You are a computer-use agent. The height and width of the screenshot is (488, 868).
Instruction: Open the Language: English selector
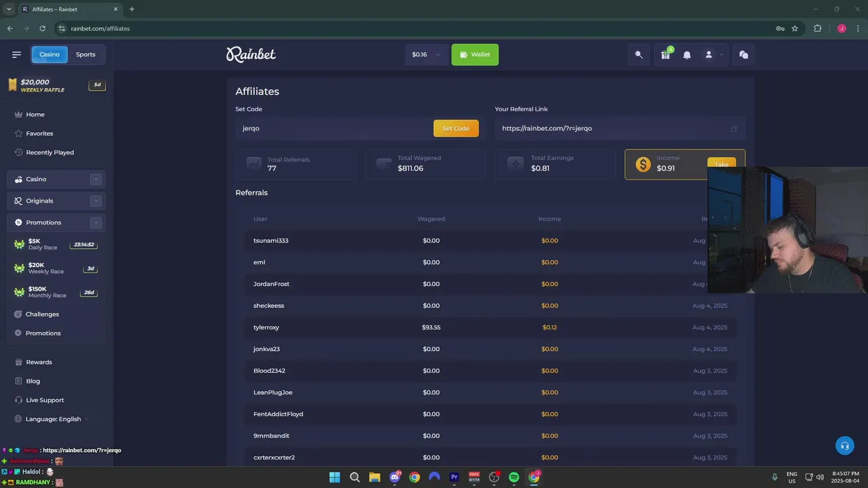(52, 419)
